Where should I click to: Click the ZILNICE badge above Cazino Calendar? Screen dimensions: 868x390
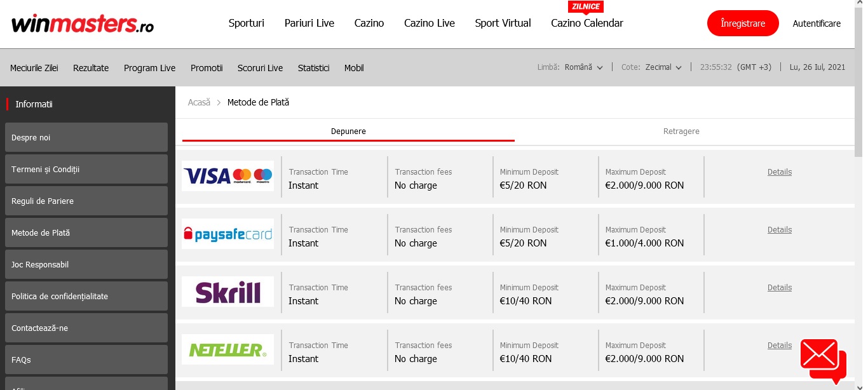(x=585, y=6)
